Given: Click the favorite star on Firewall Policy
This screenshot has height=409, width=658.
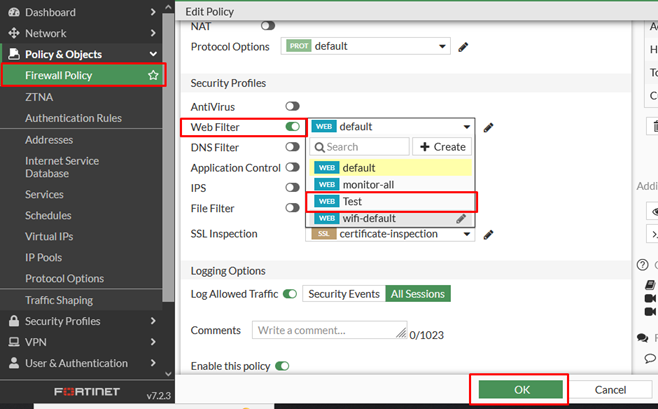Looking at the screenshot, I should pos(153,75).
